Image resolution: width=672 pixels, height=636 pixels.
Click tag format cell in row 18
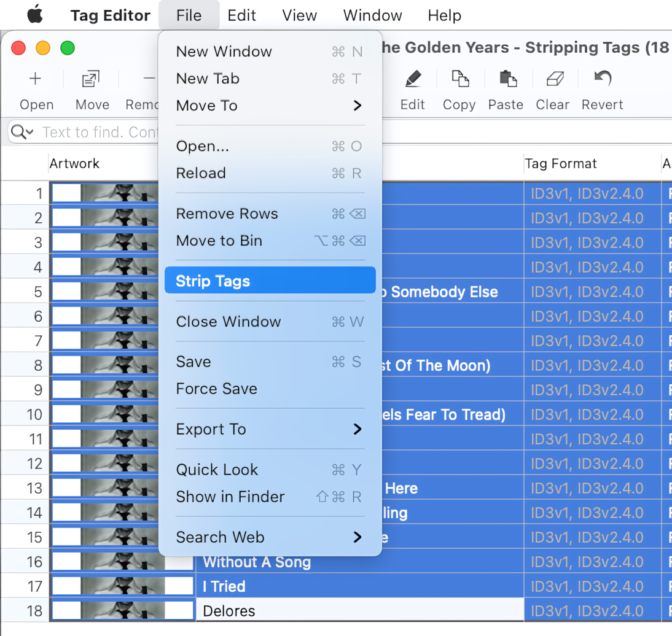click(x=592, y=610)
